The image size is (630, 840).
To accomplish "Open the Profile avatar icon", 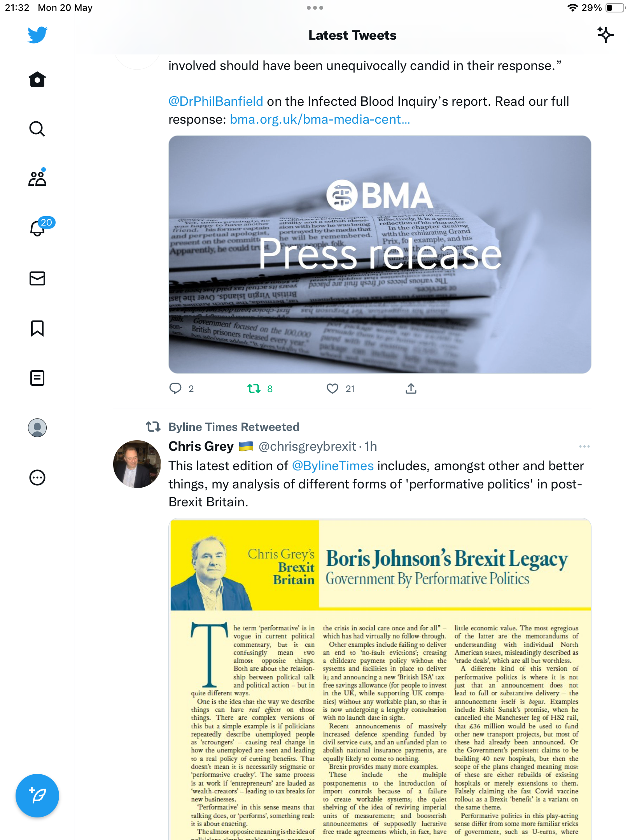I will click(37, 428).
